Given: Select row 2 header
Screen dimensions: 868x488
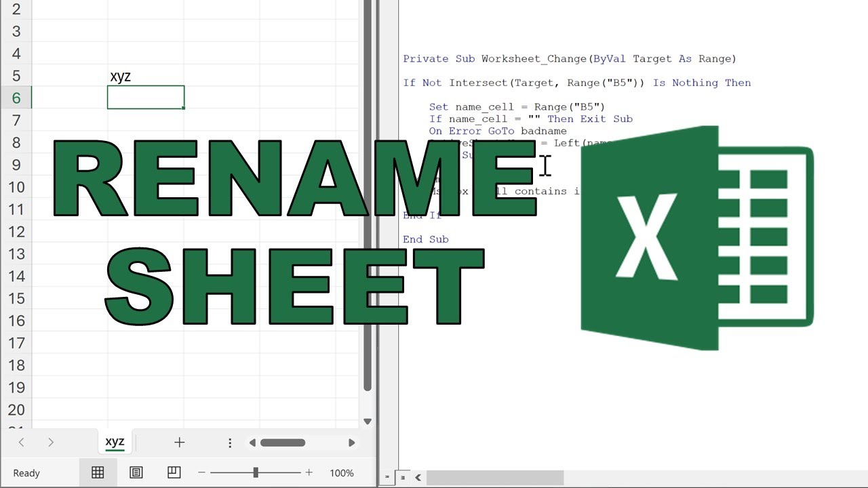Looking at the screenshot, I should coord(16,9).
